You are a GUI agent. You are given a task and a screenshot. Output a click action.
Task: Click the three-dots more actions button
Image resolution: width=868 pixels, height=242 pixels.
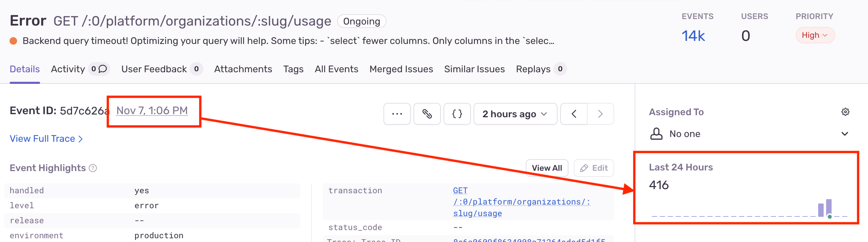click(x=397, y=114)
